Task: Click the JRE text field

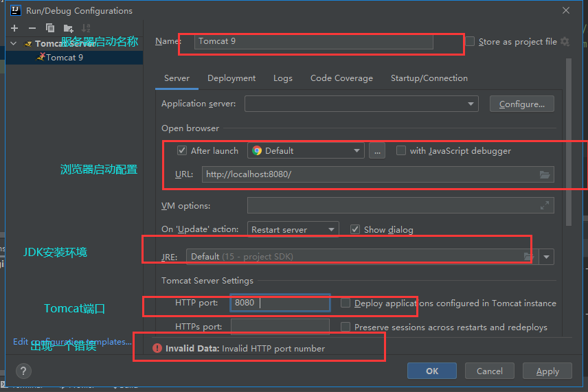Action: coord(363,257)
